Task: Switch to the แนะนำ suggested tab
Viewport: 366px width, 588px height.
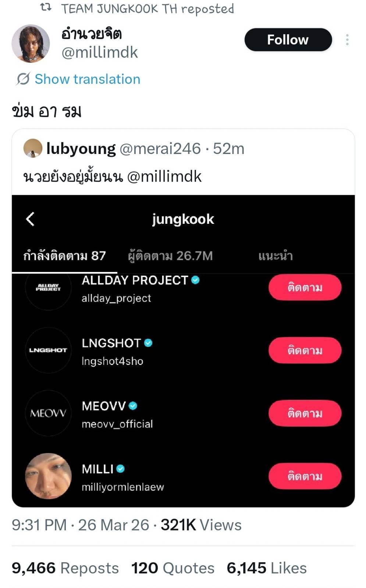Action: click(276, 256)
